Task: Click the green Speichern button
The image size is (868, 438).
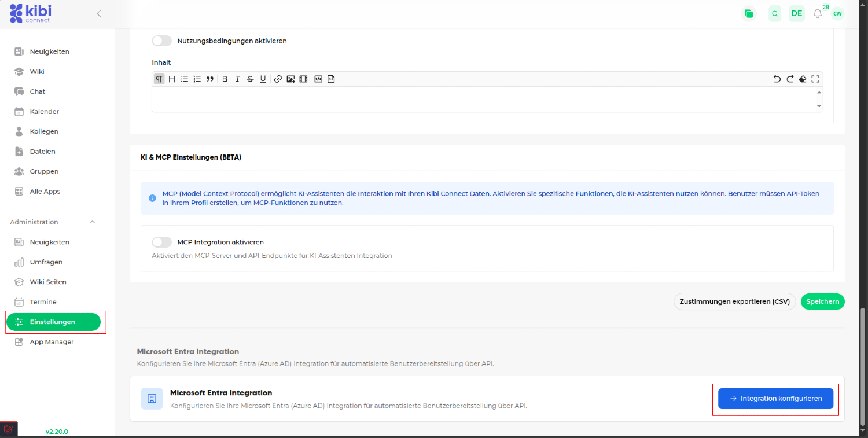Action: click(x=822, y=301)
